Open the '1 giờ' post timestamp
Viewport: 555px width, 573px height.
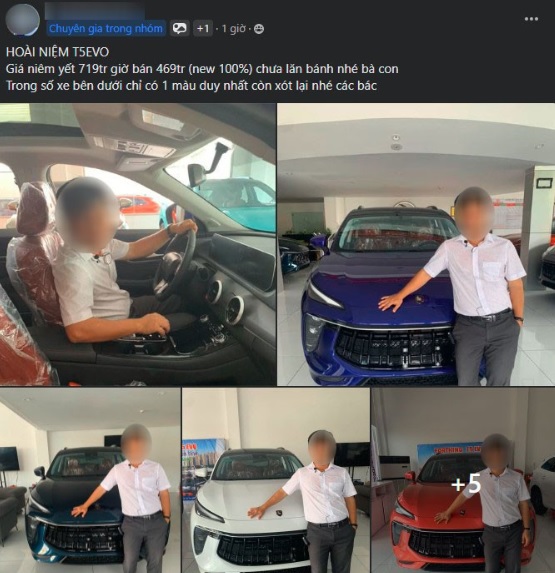point(234,29)
